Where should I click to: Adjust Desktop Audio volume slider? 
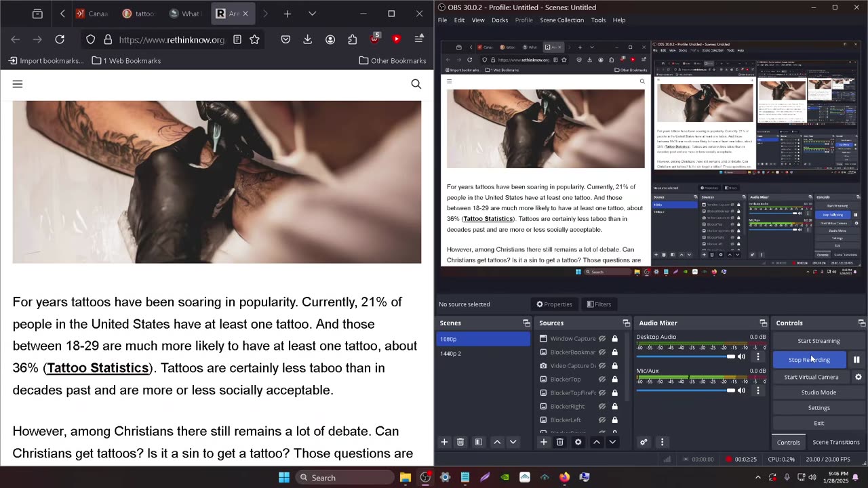click(685, 357)
